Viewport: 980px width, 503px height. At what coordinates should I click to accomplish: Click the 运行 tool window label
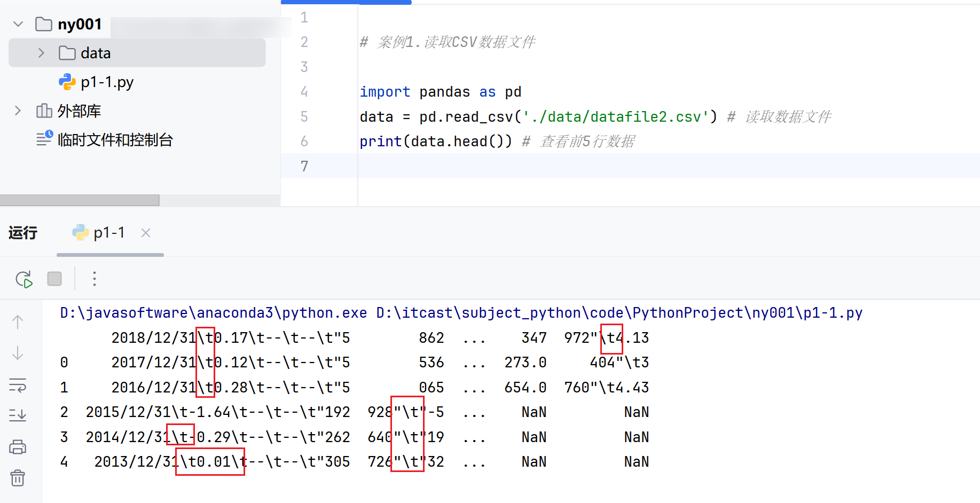pos(23,233)
